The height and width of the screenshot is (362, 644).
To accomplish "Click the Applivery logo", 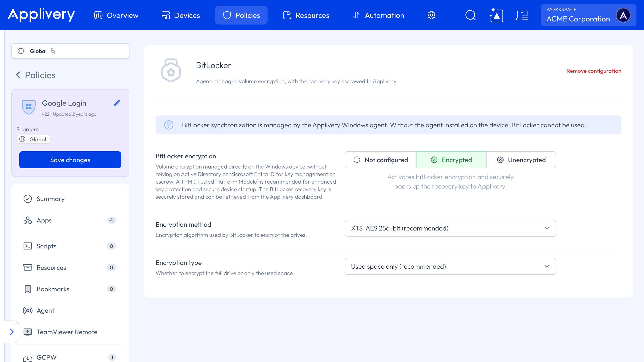I will tap(41, 15).
